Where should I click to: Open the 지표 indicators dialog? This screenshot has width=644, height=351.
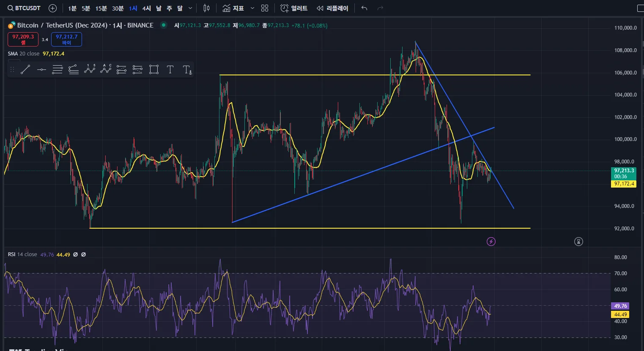(x=233, y=8)
